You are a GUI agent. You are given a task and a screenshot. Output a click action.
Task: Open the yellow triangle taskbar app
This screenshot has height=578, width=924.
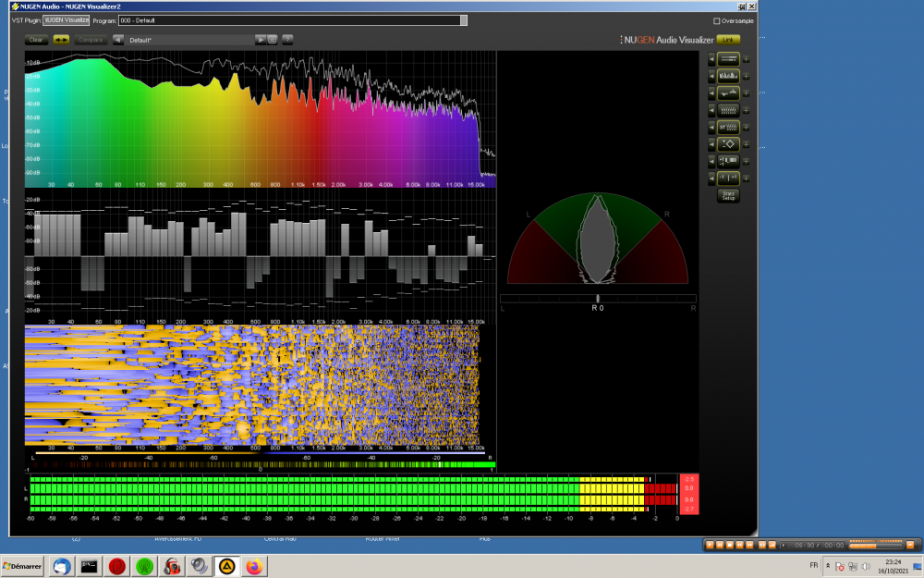click(x=227, y=566)
